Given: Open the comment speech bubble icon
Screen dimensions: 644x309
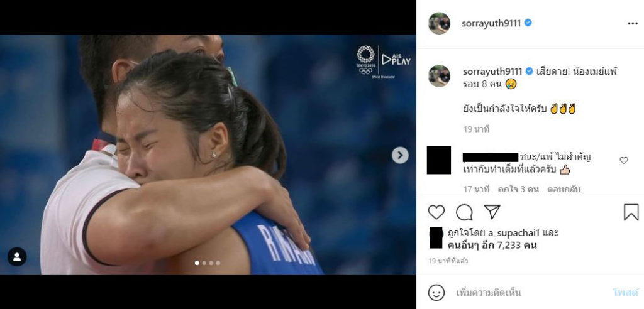Looking at the screenshot, I should coord(464,212).
